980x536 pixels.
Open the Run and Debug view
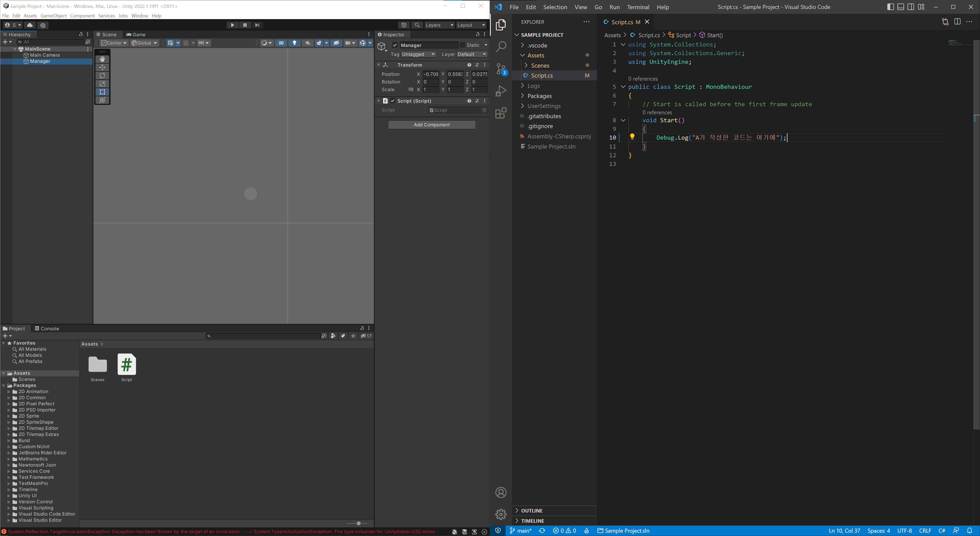tap(501, 91)
